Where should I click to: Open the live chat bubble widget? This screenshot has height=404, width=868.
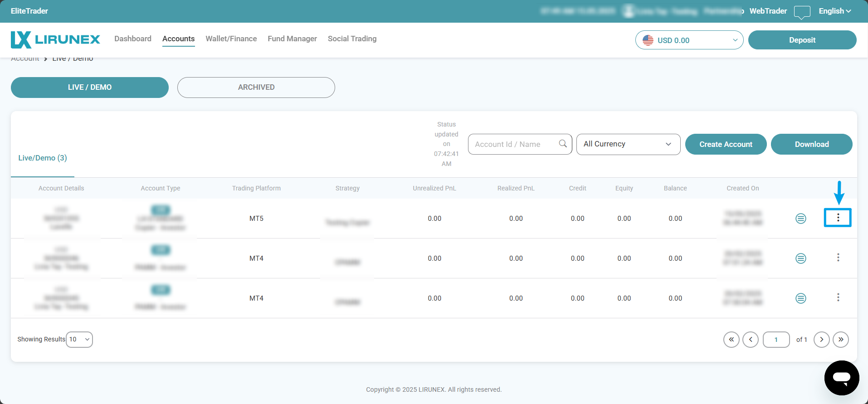tap(841, 378)
